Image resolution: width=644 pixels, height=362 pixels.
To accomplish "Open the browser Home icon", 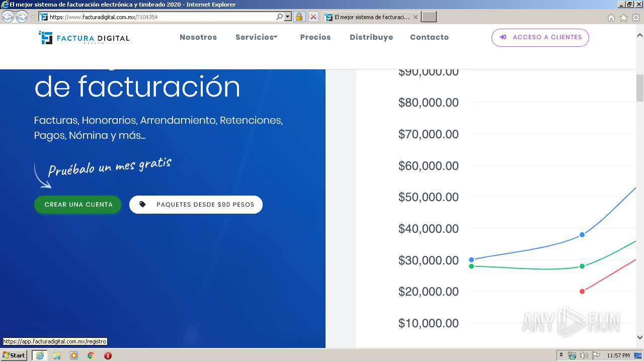I will coord(611,18).
